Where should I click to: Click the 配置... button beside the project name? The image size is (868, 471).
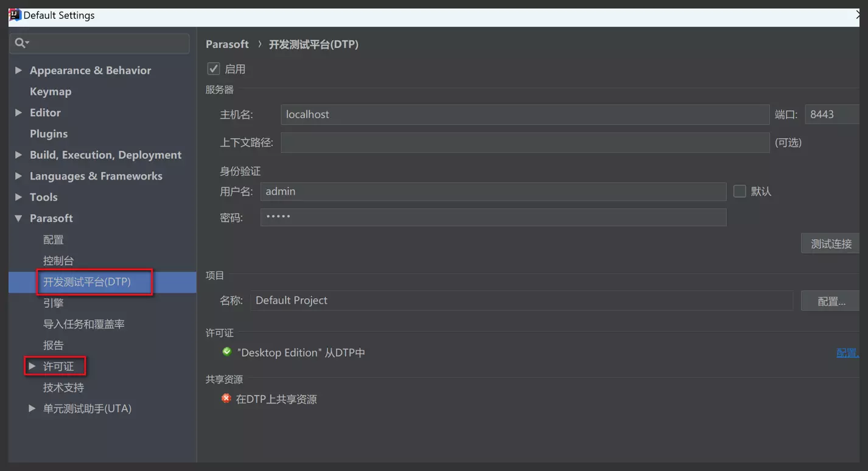(830, 301)
